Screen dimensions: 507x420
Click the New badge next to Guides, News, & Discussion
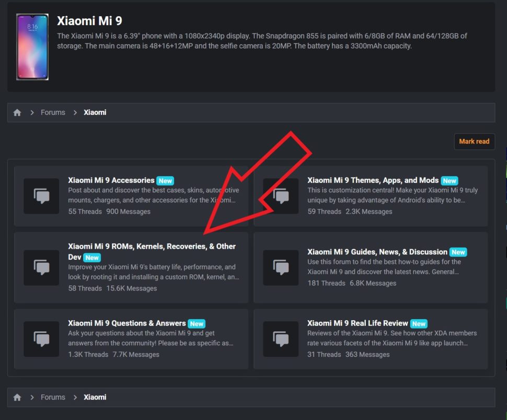tap(458, 252)
